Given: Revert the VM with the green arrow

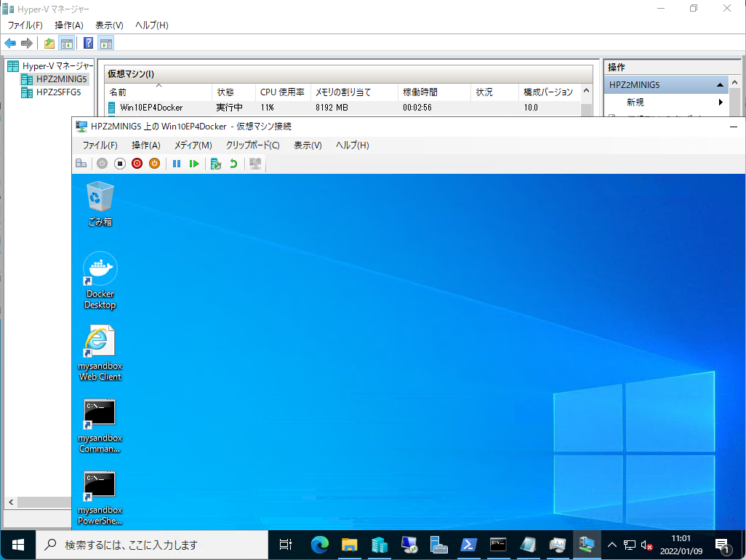Looking at the screenshot, I should pyautogui.click(x=233, y=164).
